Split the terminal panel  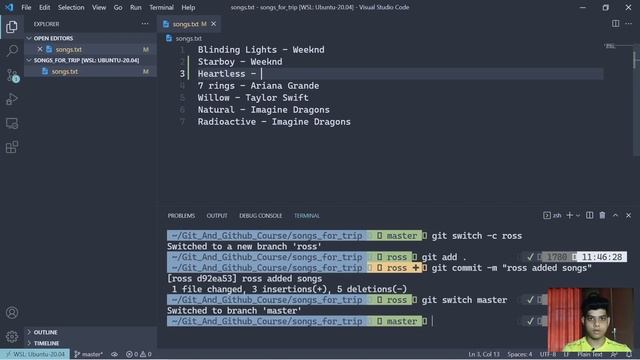(x=589, y=216)
